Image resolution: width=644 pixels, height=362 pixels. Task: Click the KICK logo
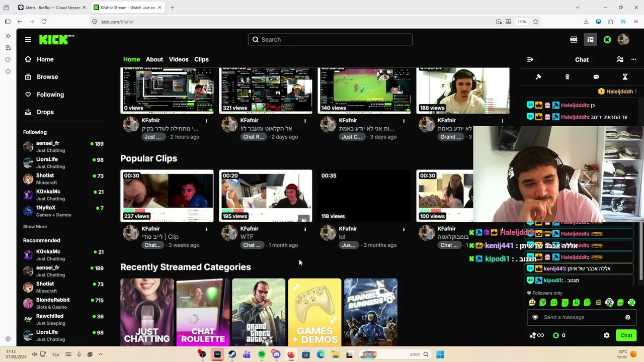click(x=56, y=40)
